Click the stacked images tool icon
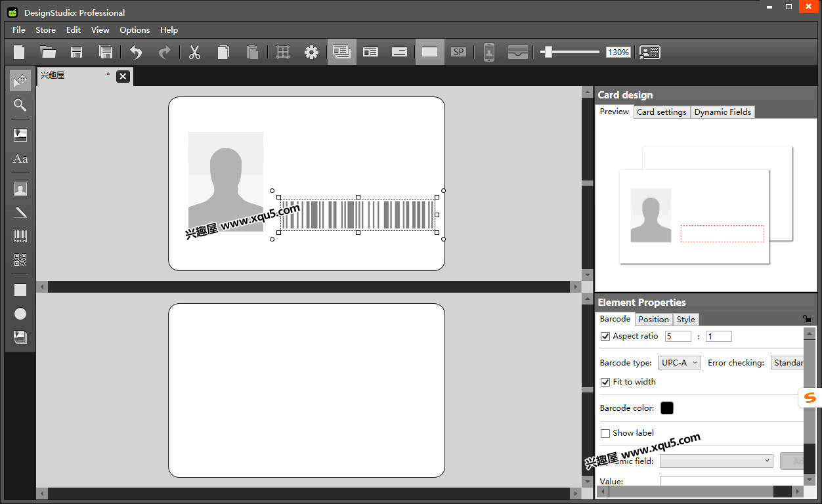This screenshot has width=822, height=504. (x=20, y=337)
